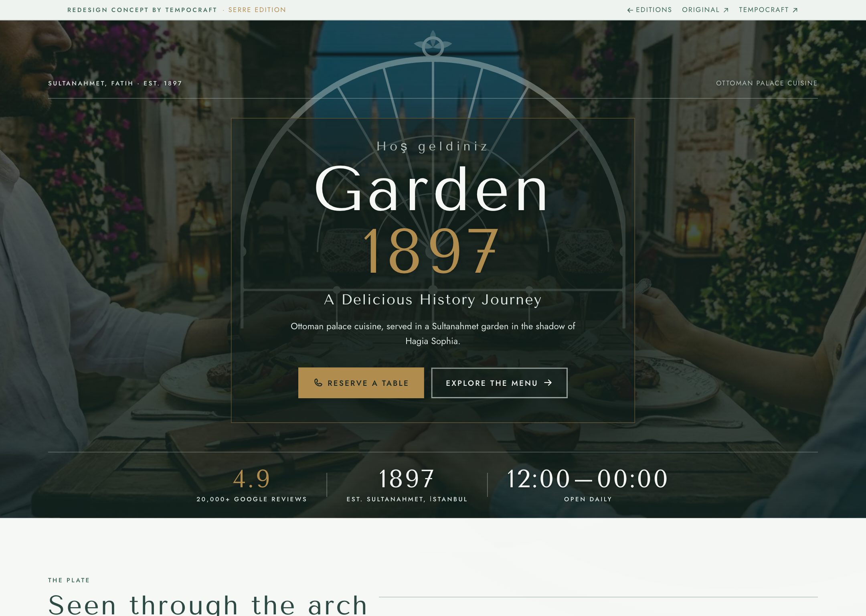The height and width of the screenshot is (616, 866).
Task: Click the diagonal arrow icon next to Tempocraft
Action: (x=795, y=10)
